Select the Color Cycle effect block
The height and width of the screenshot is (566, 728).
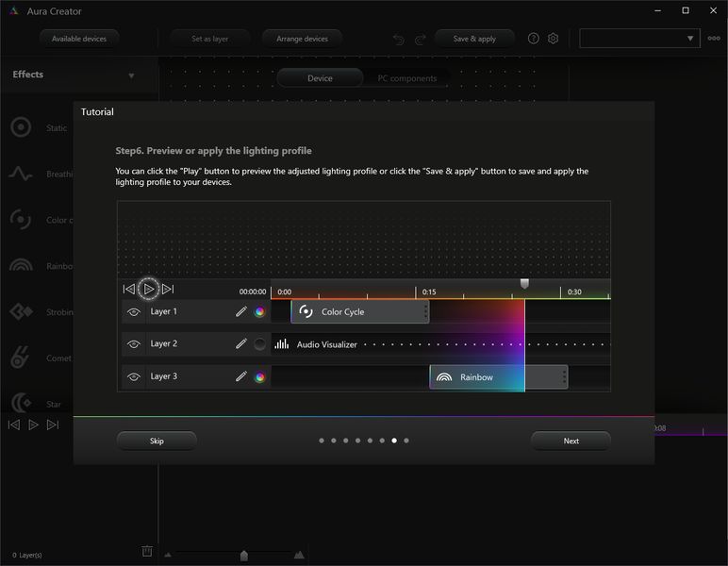pos(360,311)
